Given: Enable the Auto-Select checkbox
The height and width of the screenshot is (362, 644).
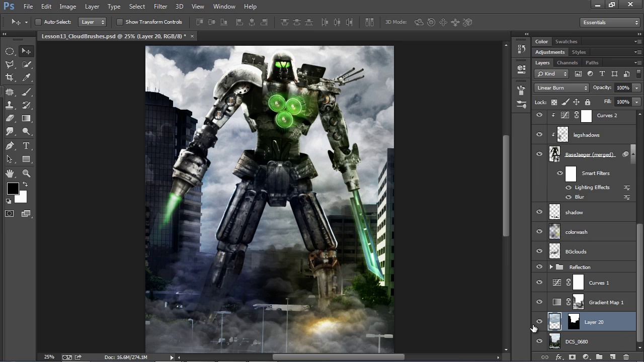Looking at the screenshot, I should (x=38, y=22).
